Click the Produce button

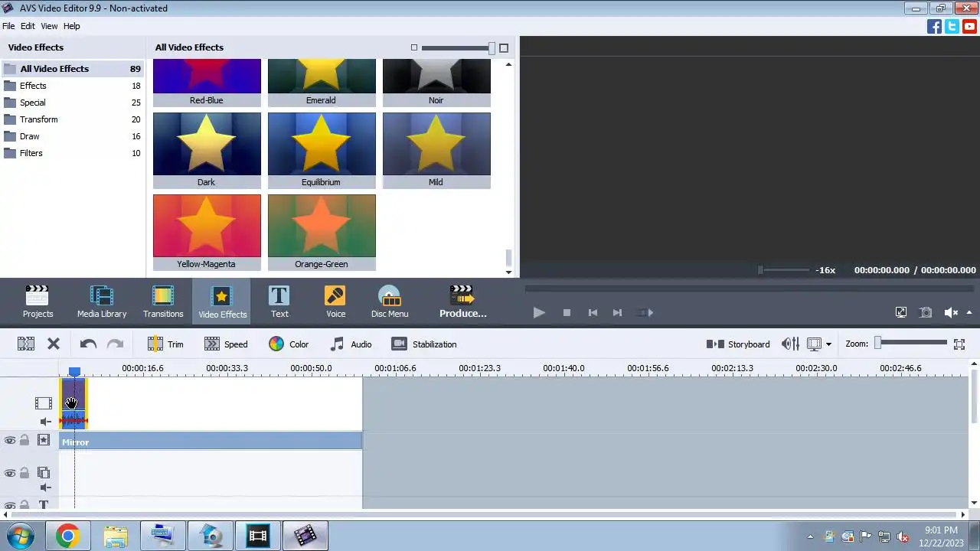coord(463,302)
